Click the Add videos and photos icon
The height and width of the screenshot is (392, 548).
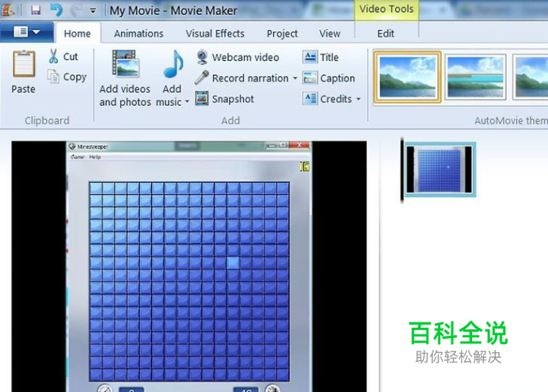[x=126, y=63]
